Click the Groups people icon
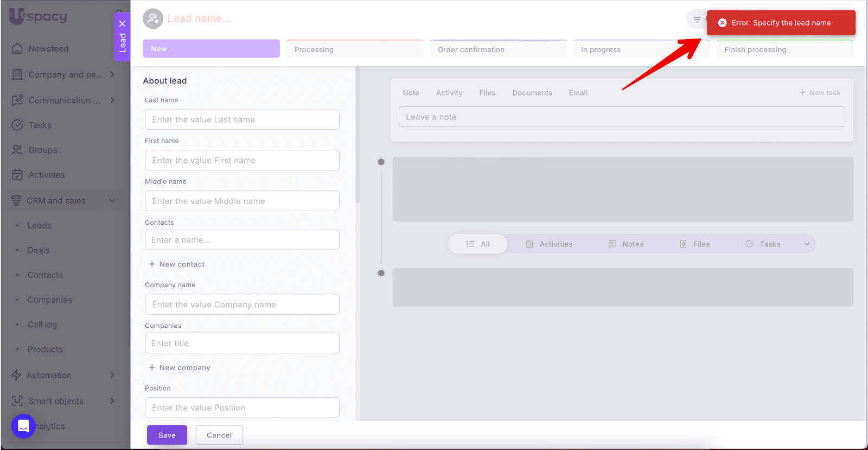Screen dimensions: 868x450 [17, 150]
